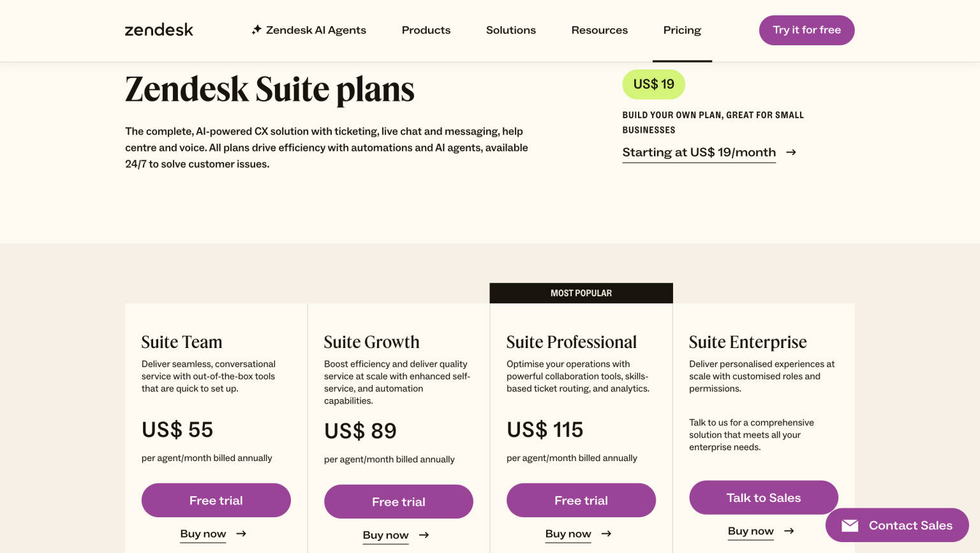
Task: Follow the Starting at US$ 19/month link
Action: pyautogui.click(x=699, y=152)
